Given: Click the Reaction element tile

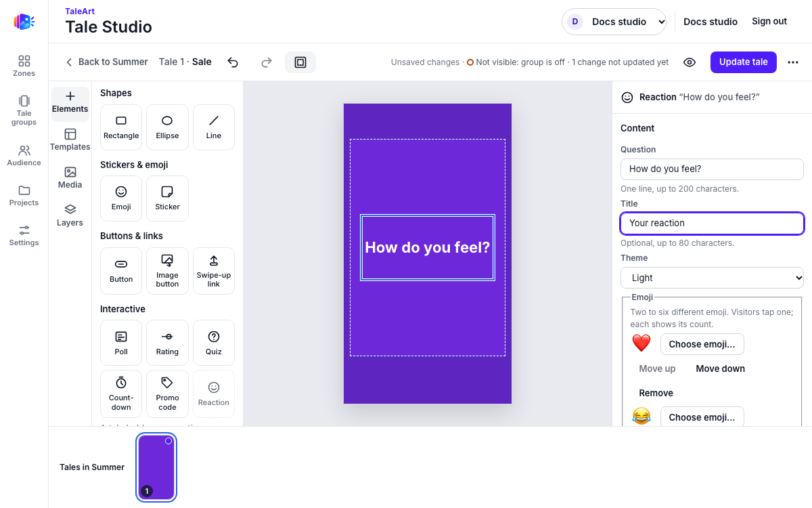Looking at the screenshot, I should [x=214, y=394].
